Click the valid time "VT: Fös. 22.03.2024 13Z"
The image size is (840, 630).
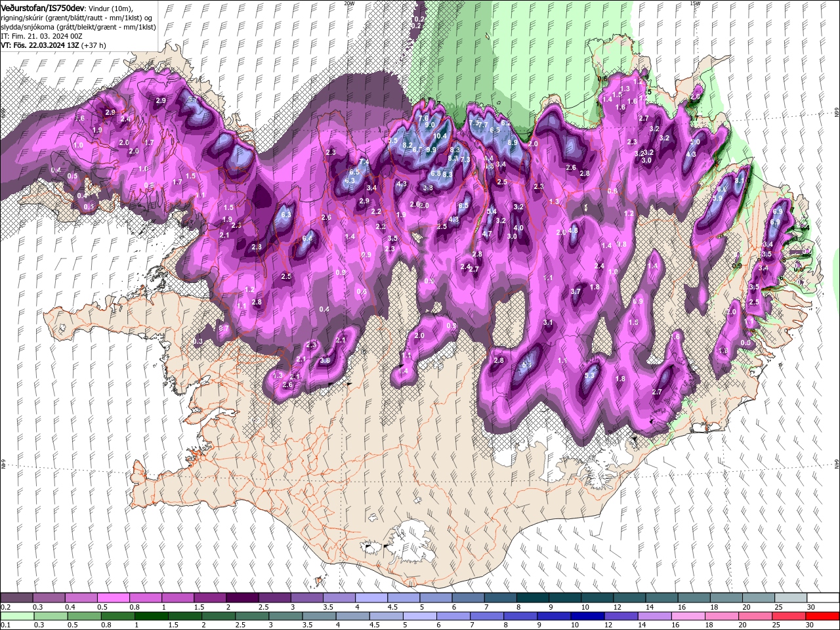coord(40,45)
